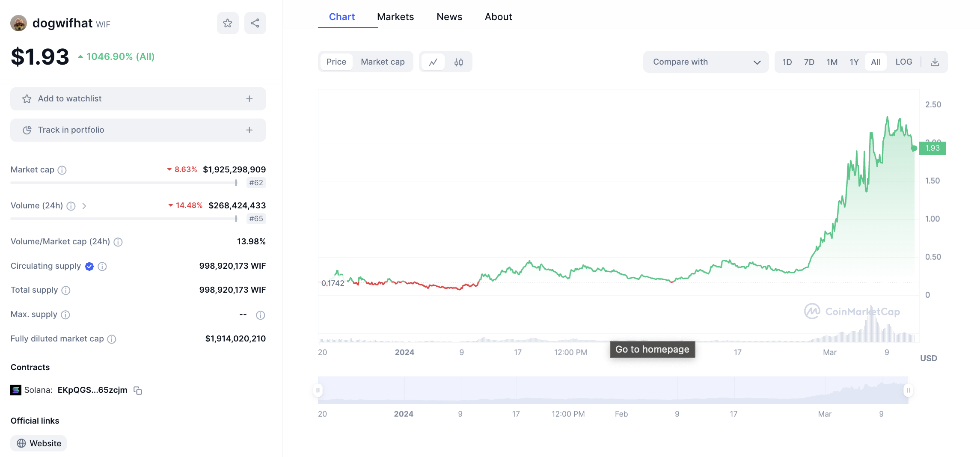Expand Volume (24h) details chevron
Viewport: 980px width, 457px height.
[x=84, y=206]
